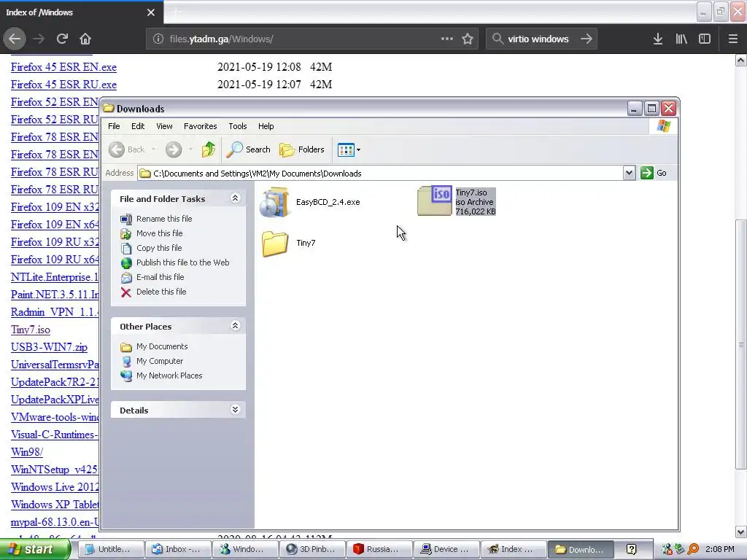The image size is (747, 560).
Task: Toggle the Folders pane in Explorer
Action: [301, 149]
